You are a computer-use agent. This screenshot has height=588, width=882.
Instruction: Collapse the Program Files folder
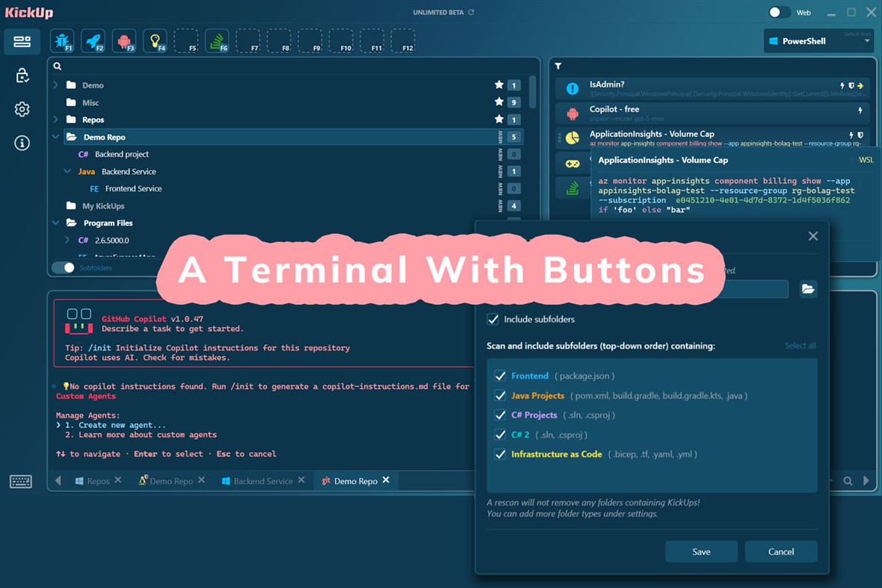[x=55, y=223]
